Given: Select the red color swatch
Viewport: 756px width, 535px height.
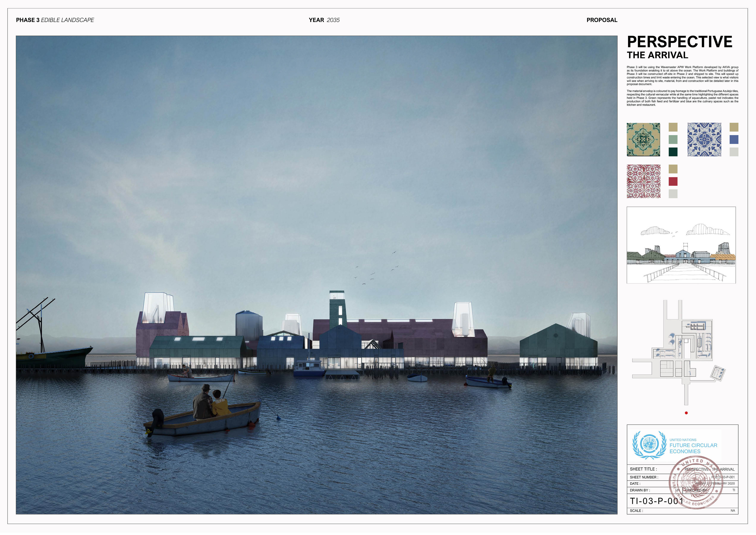Looking at the screenshot, I should (x=673, y=181).
